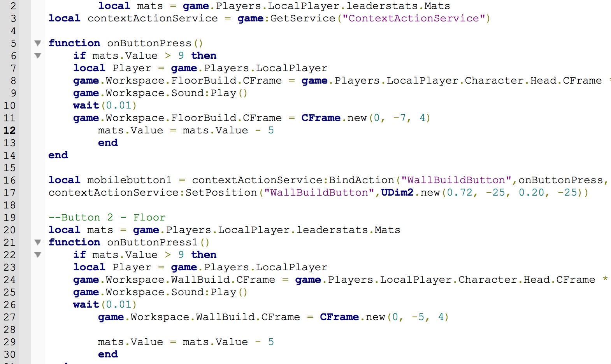Click the empty line 28 in editor
The width and height of the screenshot is (611, 364).
tap(328, 329)
